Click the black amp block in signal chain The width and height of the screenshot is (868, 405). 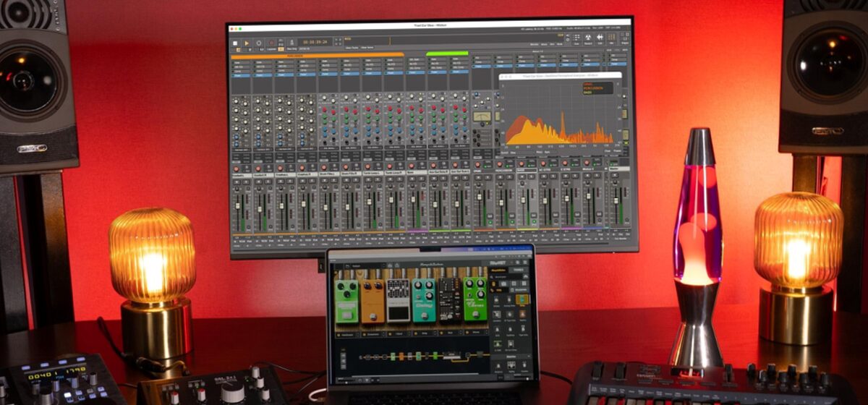click(x=452, y=355)
